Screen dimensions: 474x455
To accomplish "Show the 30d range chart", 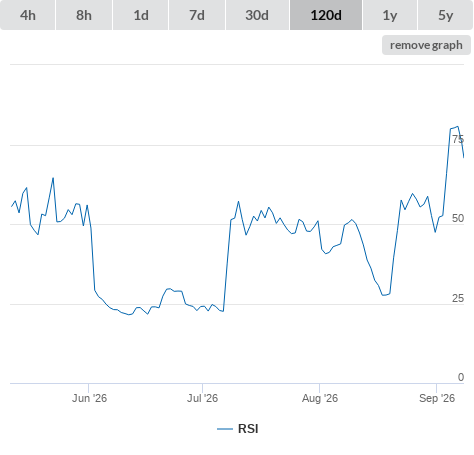I will click(x=257, y=15).
